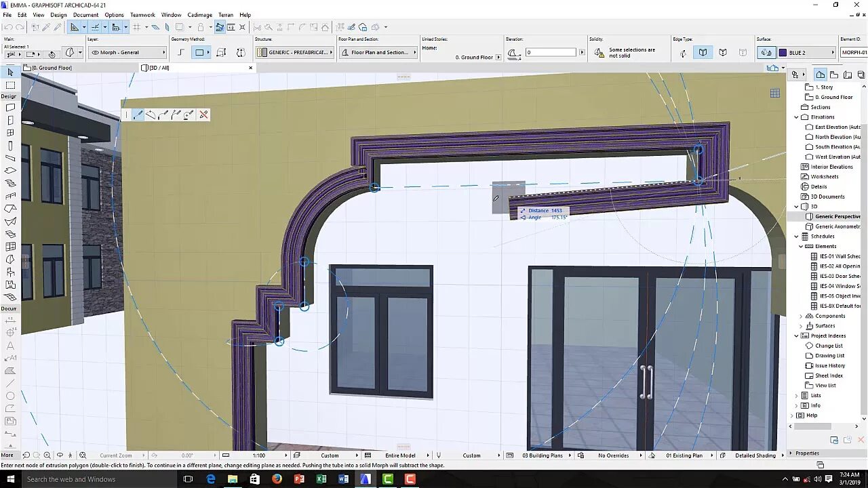The image size is (868, 488).
Task: Click the pet palette cancel X icon
Action: point(203,115)
